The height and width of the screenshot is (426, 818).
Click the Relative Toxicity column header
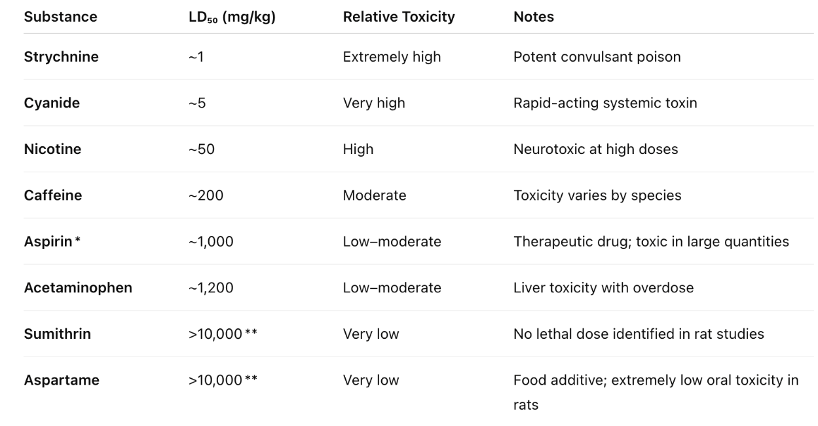click(400, 17)
